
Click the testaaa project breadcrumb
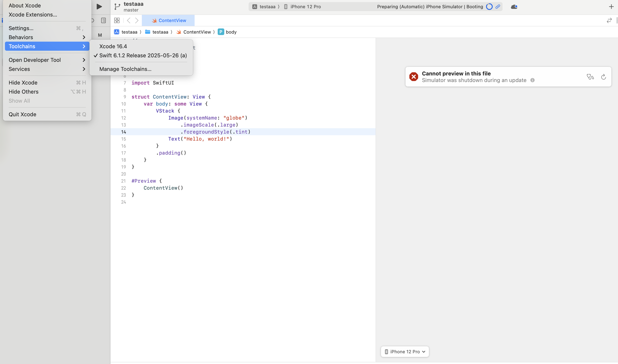coord(129,32)
